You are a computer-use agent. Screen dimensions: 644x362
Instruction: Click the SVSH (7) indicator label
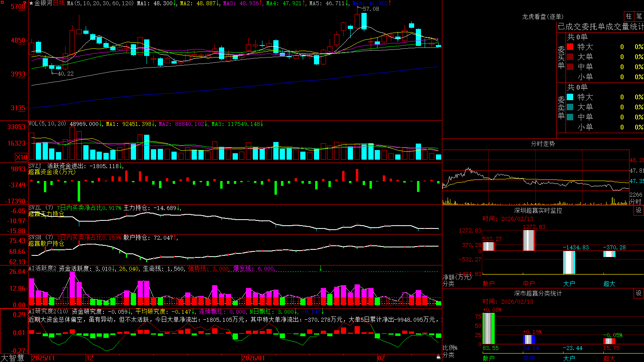41,238
